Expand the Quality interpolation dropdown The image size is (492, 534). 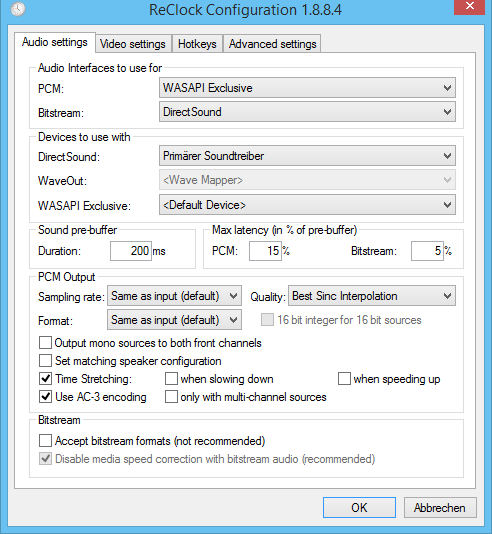(372, 296)
